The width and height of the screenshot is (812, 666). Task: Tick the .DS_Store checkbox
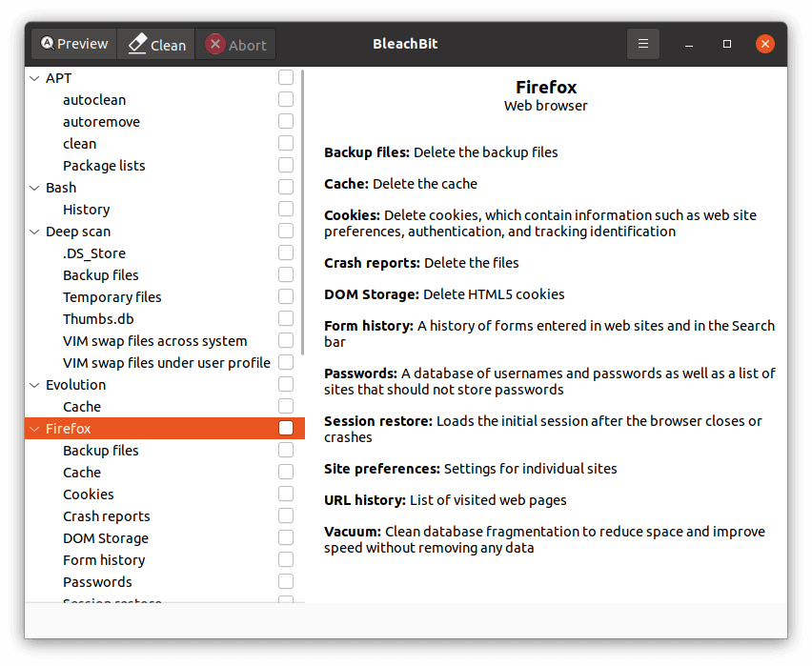click(286, 252)
